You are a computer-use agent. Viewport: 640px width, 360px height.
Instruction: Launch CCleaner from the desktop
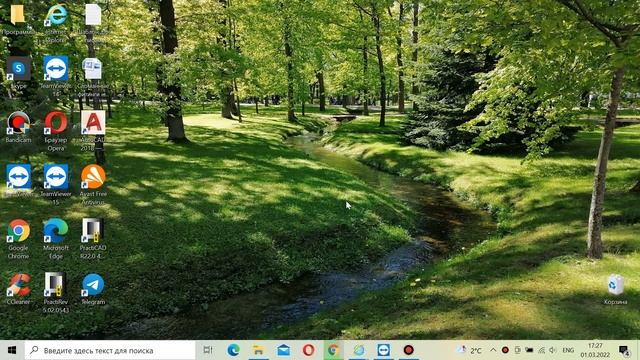click(x=18, y=285)
